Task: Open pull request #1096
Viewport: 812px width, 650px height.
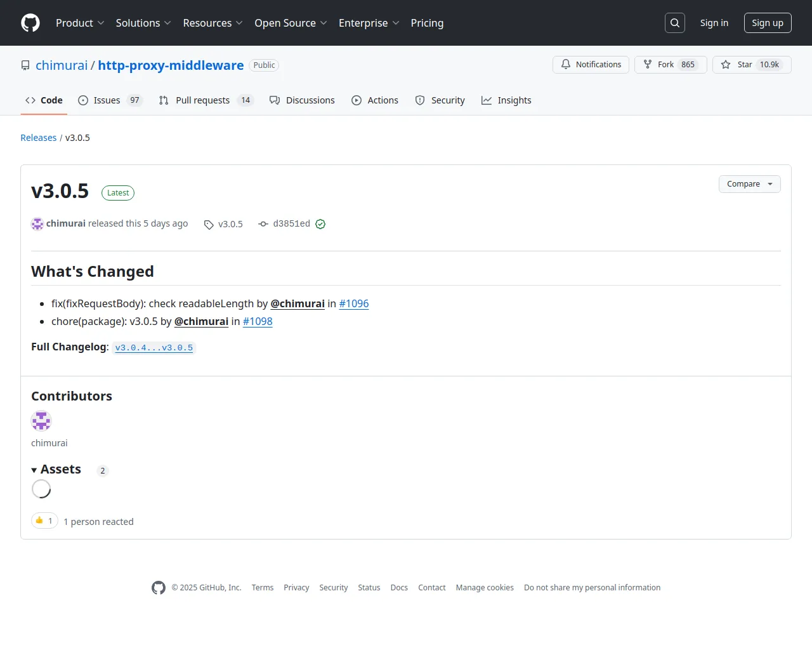Action: point(354,303)
